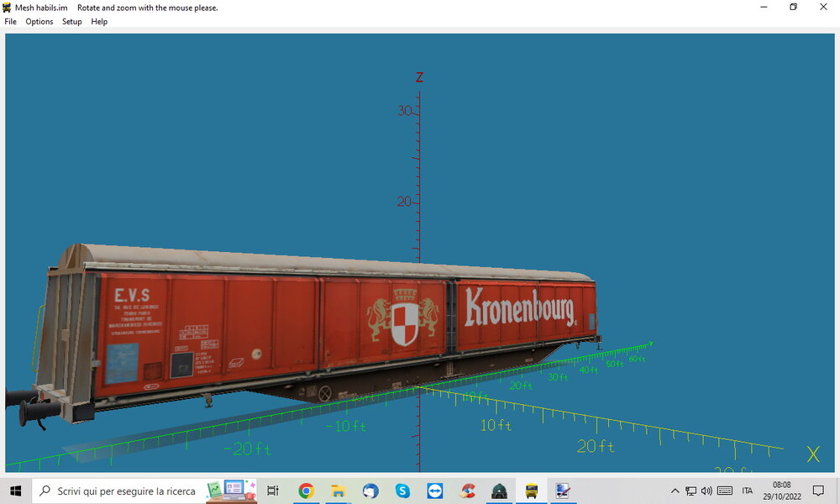Open Thunderbird from the taskbar
Screen dimensions: 840x504
point(370,491)
